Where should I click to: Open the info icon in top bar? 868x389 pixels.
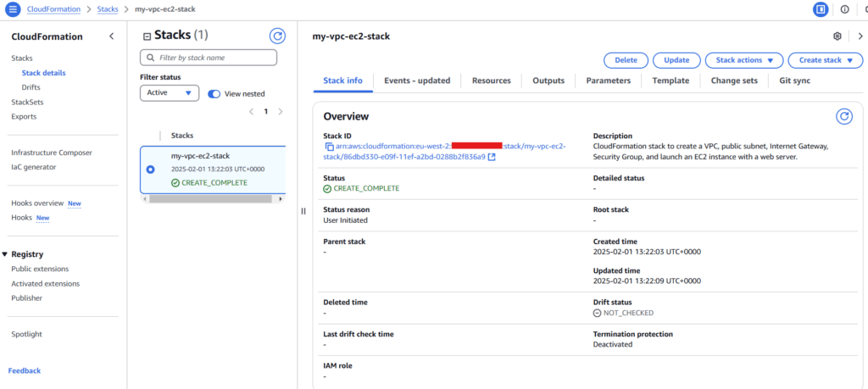pos(845,9)
